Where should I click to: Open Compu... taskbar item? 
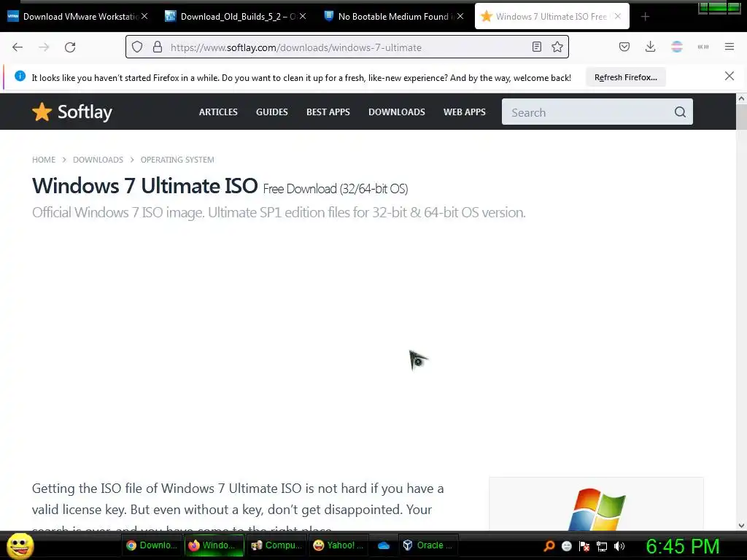click(x=276, y=545)
